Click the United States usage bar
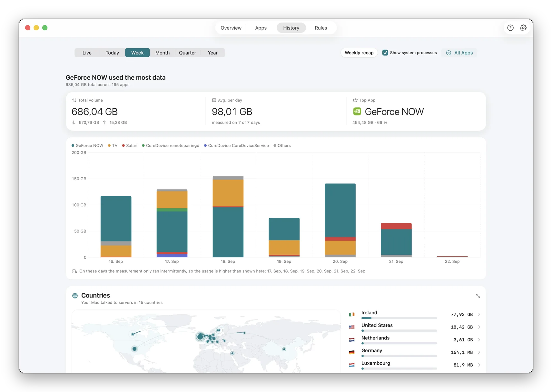The image size is (552, 392). point(399,331)
